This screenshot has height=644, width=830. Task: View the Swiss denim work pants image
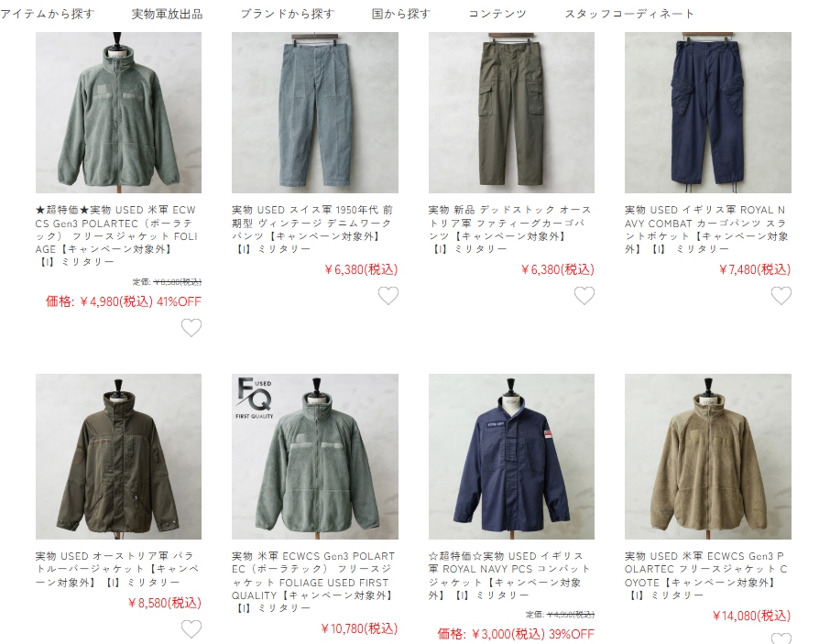[315, 112]
